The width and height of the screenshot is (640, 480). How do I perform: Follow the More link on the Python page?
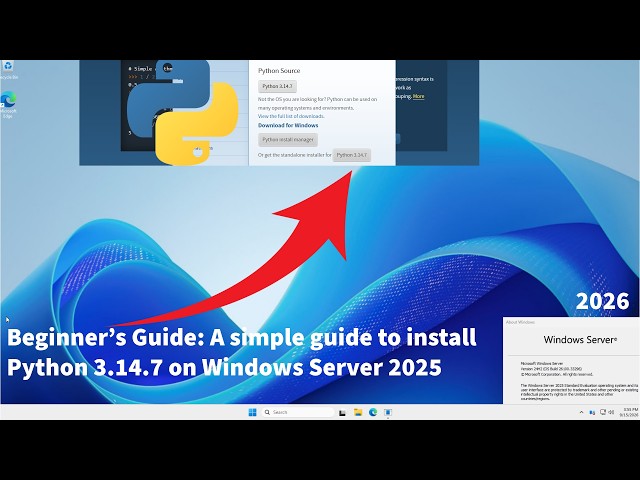coord(418,96)
